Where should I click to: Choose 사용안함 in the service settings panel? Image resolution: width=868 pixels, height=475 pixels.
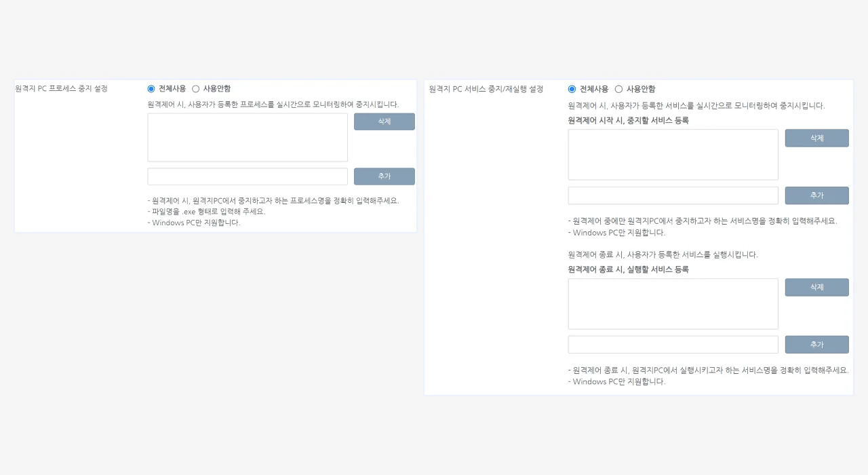(618, 89)
